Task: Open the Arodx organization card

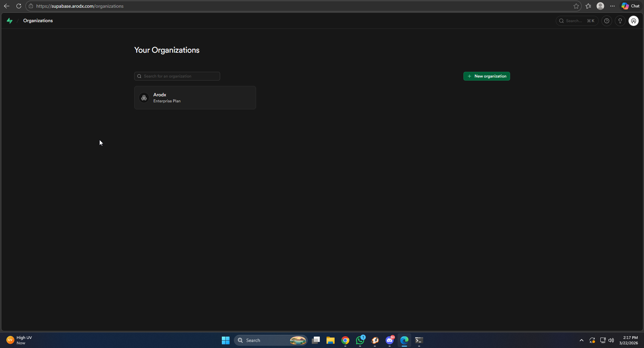Action: point(195,98)
